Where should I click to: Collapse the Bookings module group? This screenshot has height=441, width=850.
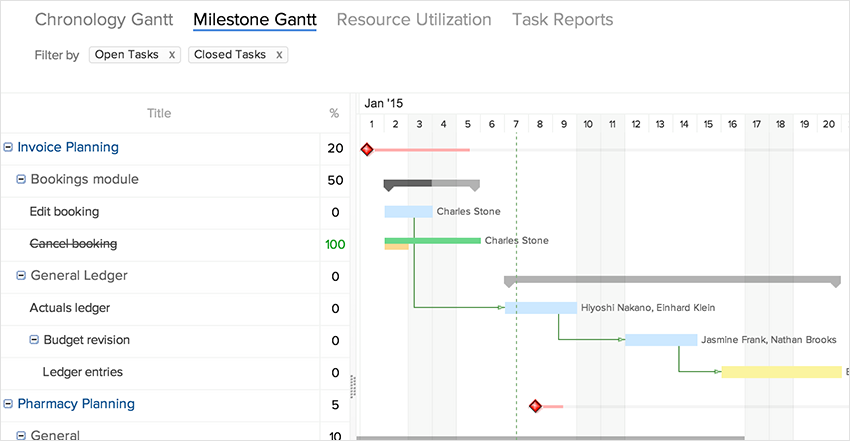[21, 180]
